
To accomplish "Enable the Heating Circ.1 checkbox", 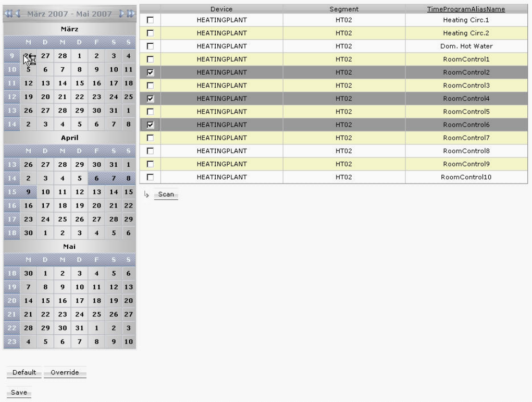I will click(151, 20).
